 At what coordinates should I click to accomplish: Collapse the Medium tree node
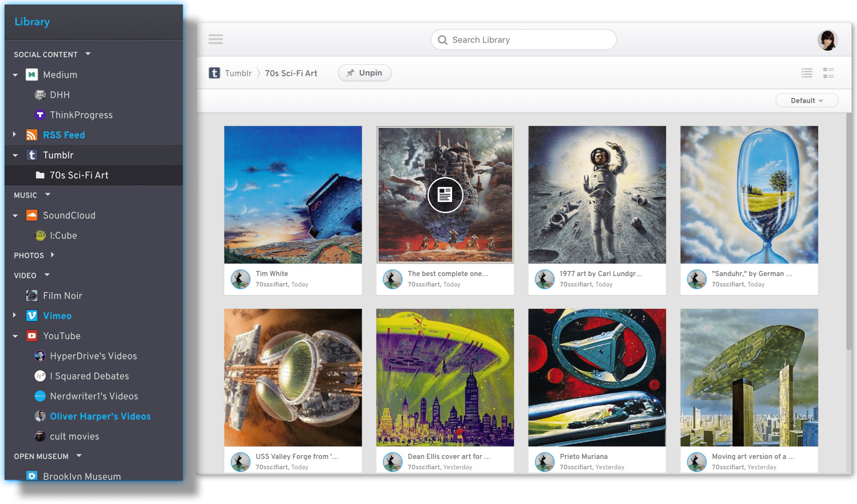coord(16,75)
